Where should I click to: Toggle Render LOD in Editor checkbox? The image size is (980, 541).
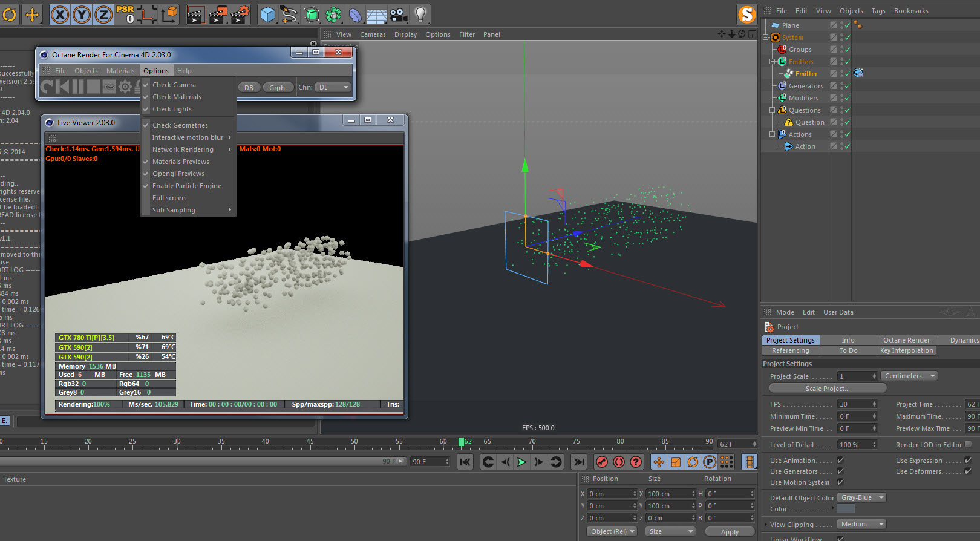coord(968,444)
